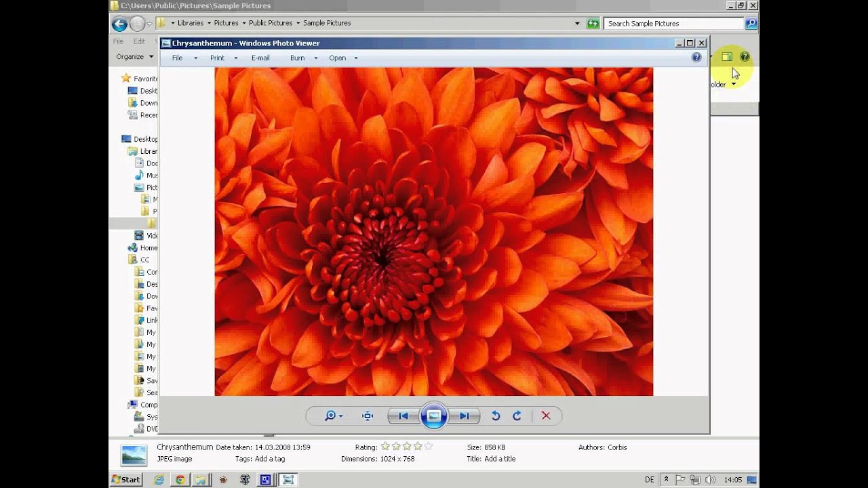Click the Actual size / fit window icon
This screenshot has width=868, height=488.
click(x=368, y=416)
